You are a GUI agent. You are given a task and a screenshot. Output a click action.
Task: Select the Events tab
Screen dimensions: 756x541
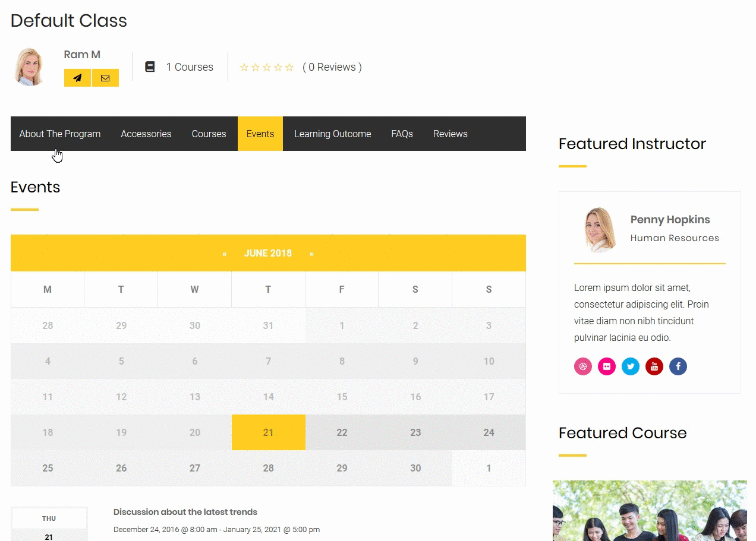[260, 134]
